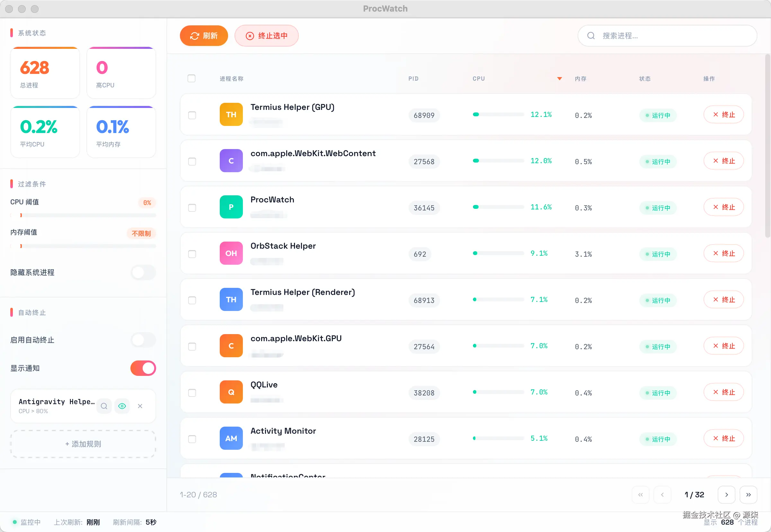This screenshot has height=532, width=771.
Task: Enable the 隐藏系统进程 toggle
Action: pos(143,272)
